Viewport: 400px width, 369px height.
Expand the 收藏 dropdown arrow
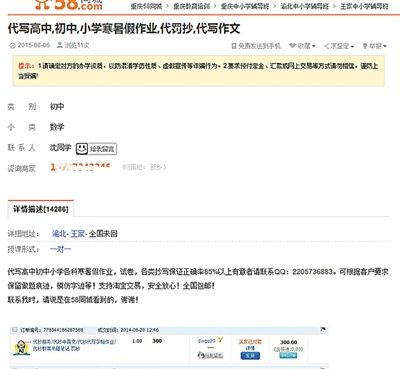(314, 46)
